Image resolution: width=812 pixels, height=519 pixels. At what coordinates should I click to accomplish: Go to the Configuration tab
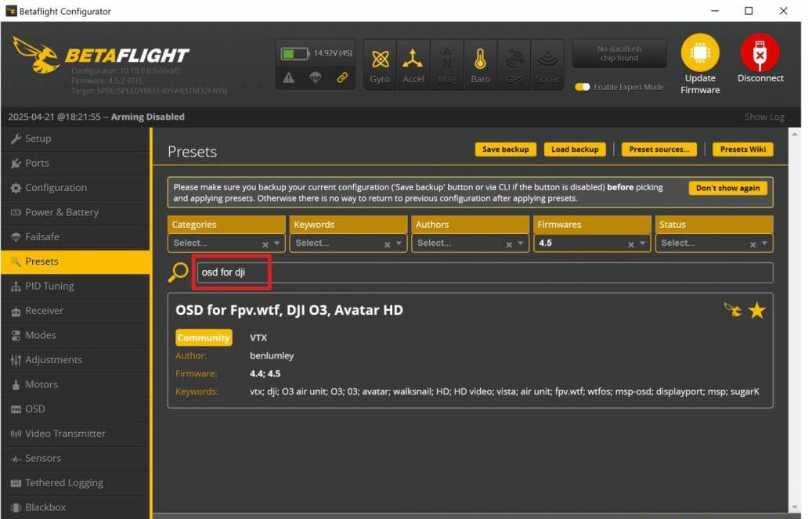[x=76, y=188]
